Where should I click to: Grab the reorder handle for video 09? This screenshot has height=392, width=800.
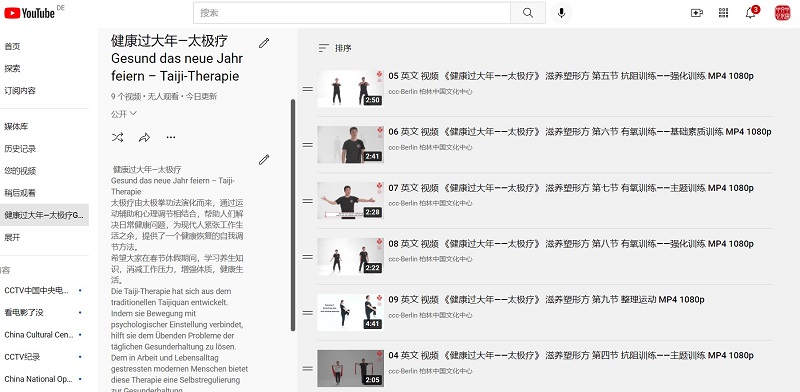308,313
